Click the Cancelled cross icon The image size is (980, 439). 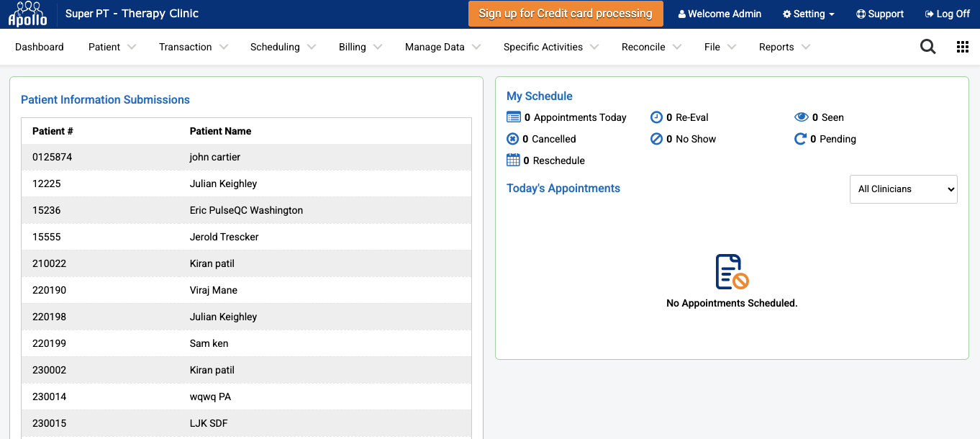512,139
